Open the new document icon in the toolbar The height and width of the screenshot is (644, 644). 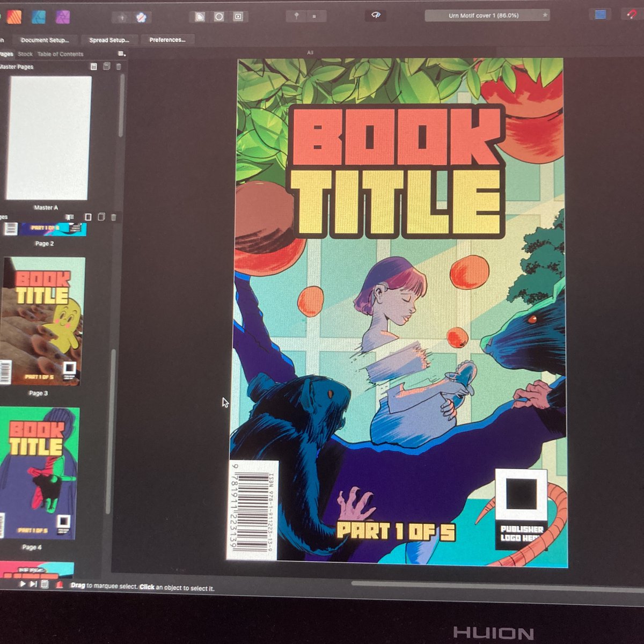point(200,16)
